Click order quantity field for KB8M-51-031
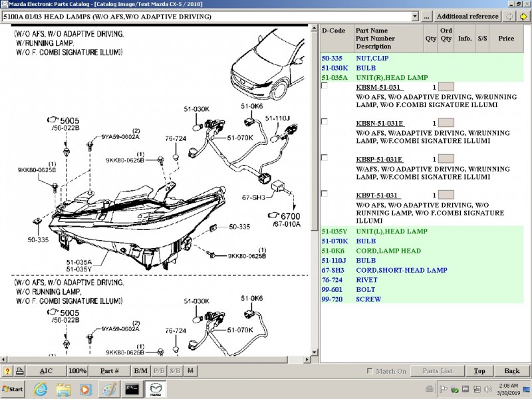Viewport: 532px width, 399px height. [446, 87]
